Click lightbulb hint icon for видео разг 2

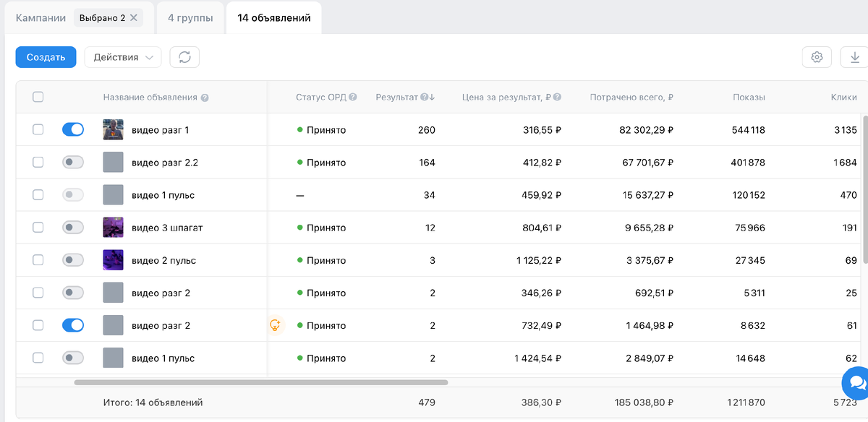[275, 326]
